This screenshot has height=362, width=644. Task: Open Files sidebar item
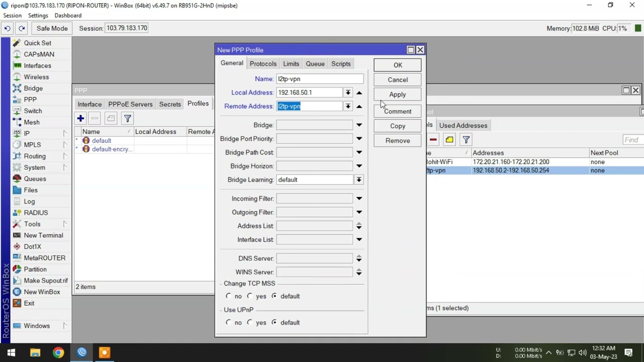coord(30,190)
